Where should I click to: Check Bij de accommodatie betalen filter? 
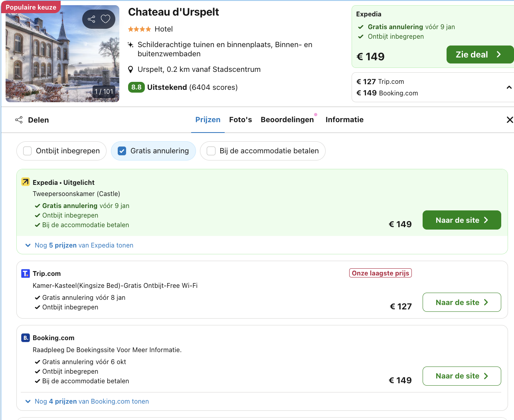click(x=211, y=151)
